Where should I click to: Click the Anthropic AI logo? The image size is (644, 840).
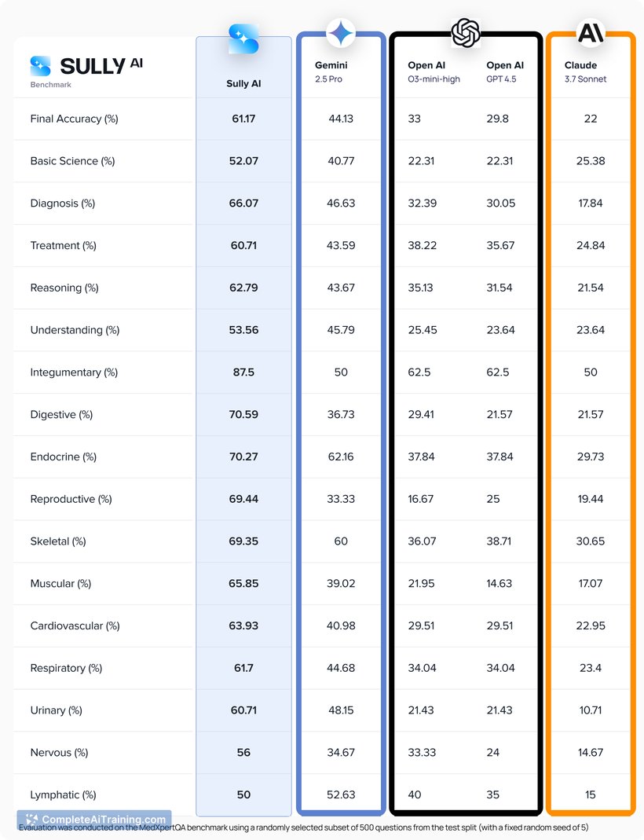pyautogui.click(x=591, y=33)
